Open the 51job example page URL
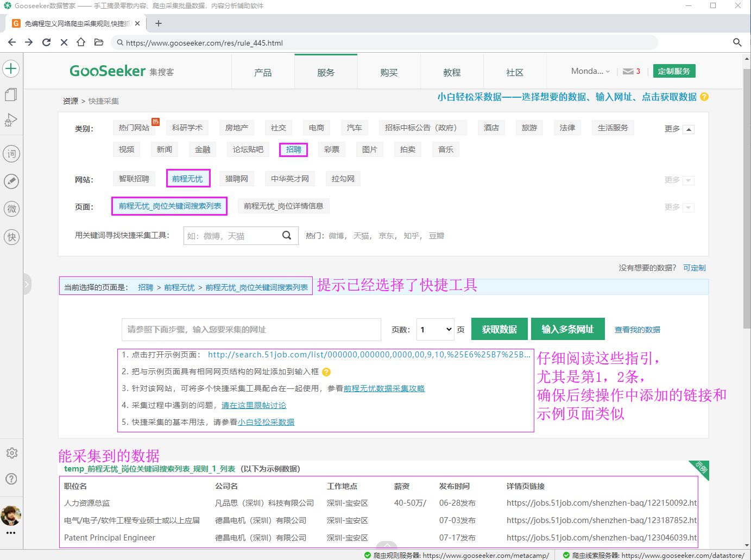Image resolution: width=751 pixels, height=560 pixels. click(369, 355)
